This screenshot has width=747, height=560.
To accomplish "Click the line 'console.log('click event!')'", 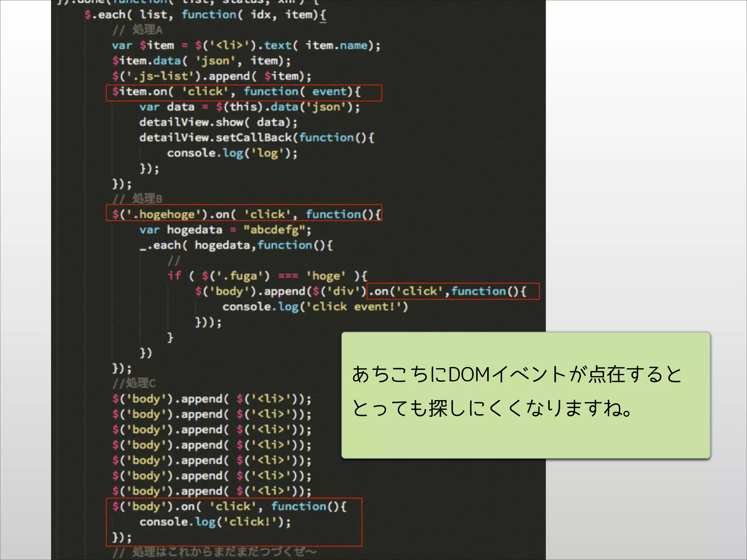I will coord(315,307).
